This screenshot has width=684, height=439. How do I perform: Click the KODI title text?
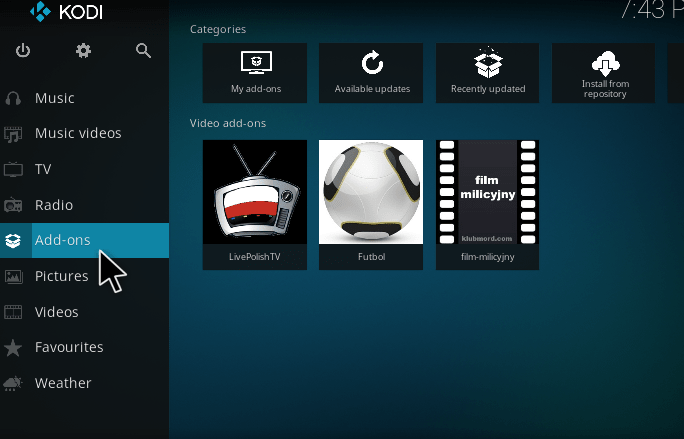pyautogui.click(x=81, y=12)
